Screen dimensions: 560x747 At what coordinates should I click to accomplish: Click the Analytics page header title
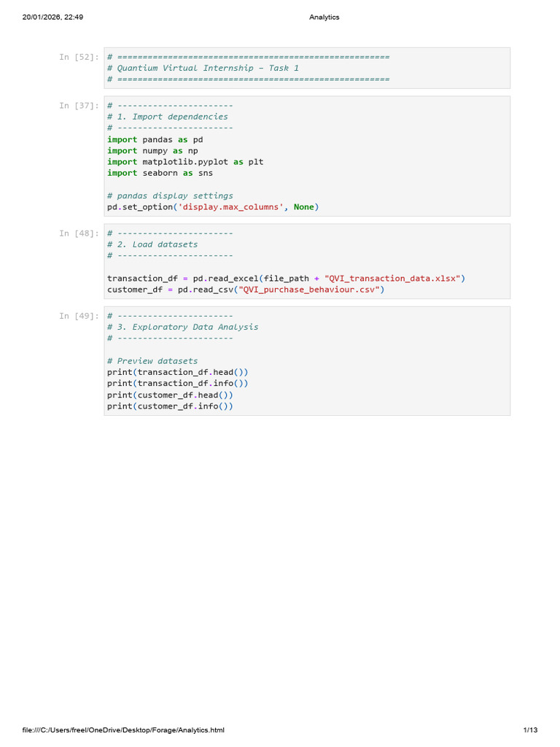[324, 18]
